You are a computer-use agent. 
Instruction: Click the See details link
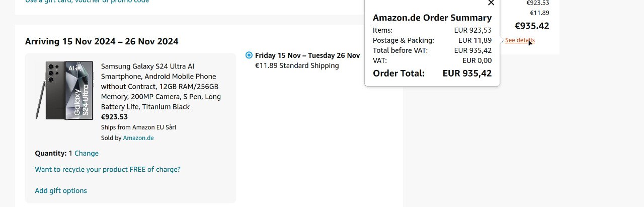(520, 40)
